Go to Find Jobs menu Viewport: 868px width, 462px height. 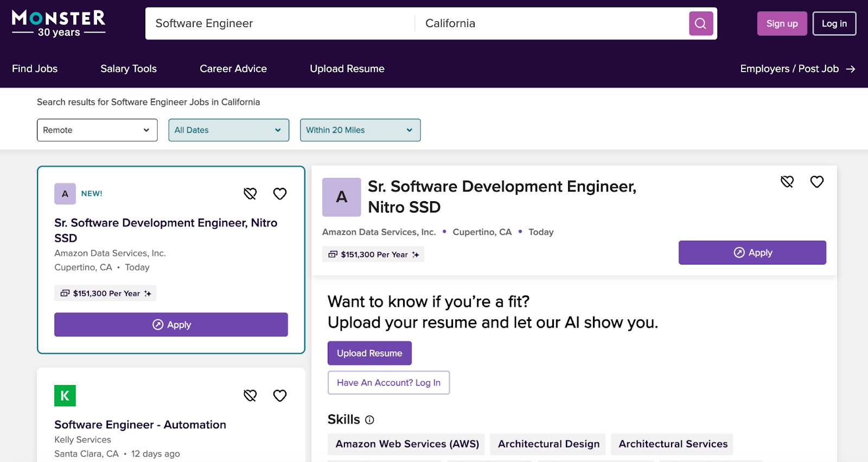click(35, 69)
